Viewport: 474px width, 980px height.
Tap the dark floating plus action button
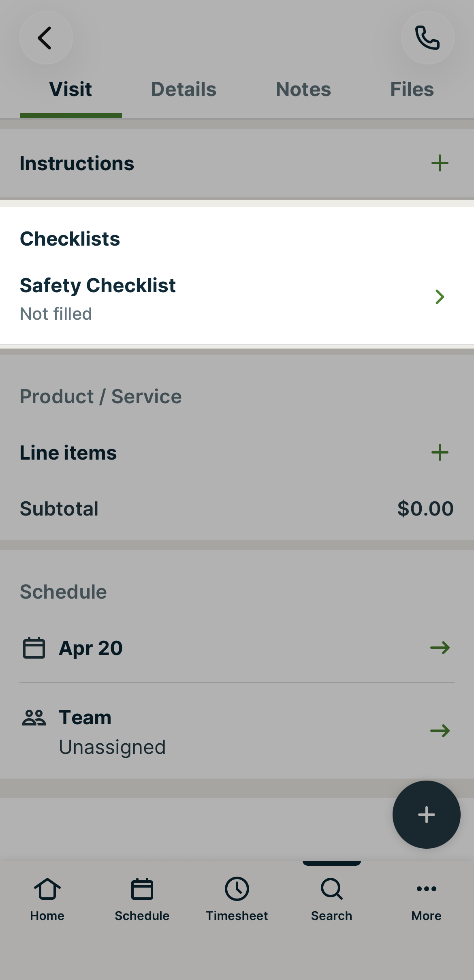pyautogui.click(x=426, y=815)
